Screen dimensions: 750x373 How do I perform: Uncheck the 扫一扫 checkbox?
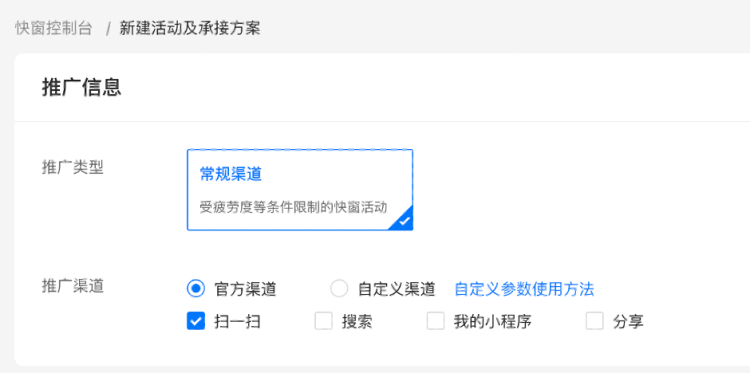[196, 321]
